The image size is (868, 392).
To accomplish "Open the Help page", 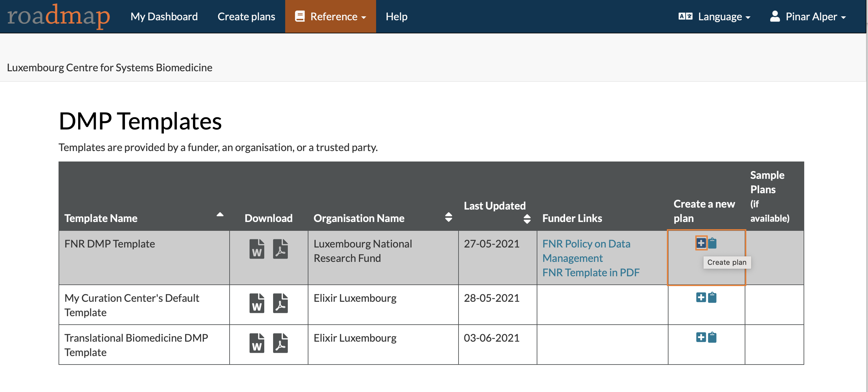I will point(397,16).
